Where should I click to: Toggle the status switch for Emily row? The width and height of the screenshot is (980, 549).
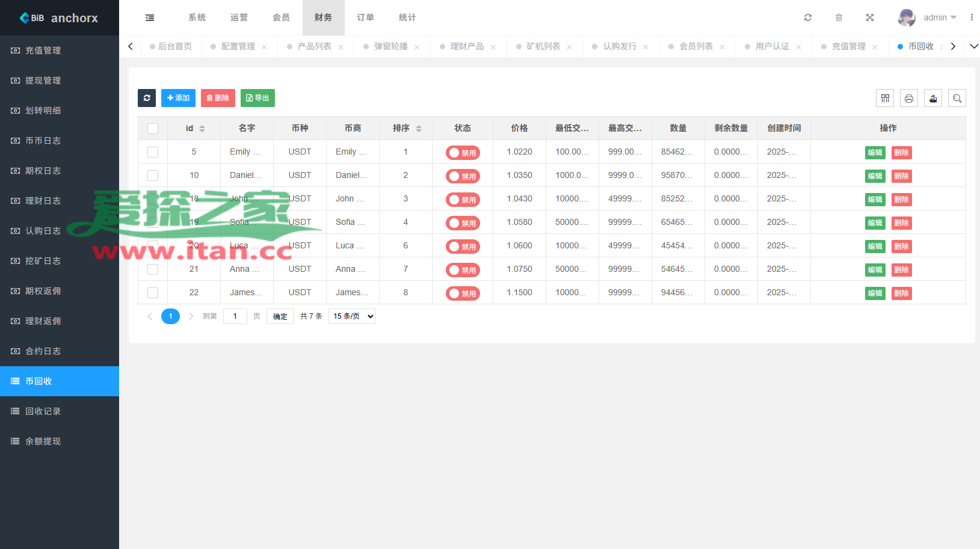462,153
